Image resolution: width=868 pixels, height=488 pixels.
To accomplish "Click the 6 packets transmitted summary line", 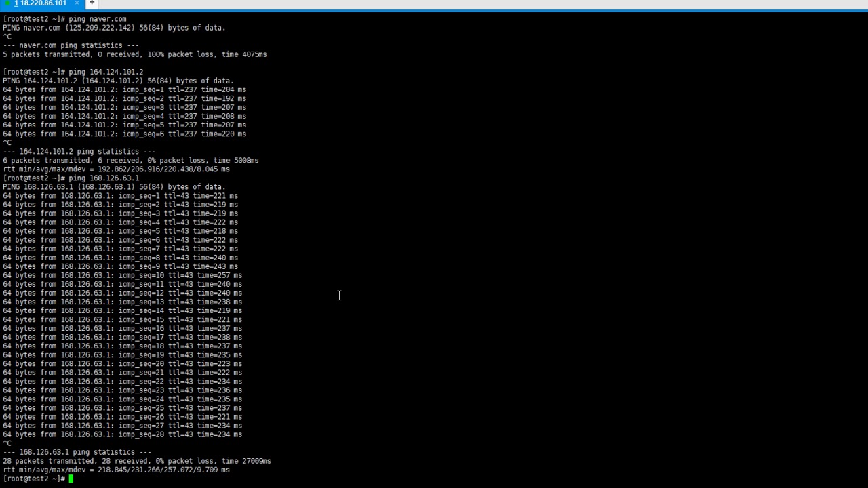I will (x=130, y=161).
